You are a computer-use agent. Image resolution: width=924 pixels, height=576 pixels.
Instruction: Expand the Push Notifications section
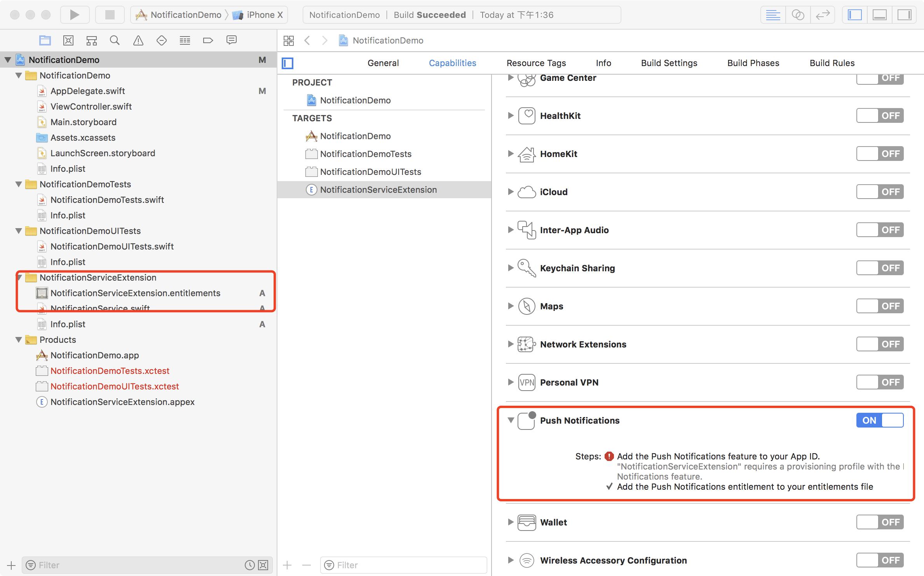point(511,420)
